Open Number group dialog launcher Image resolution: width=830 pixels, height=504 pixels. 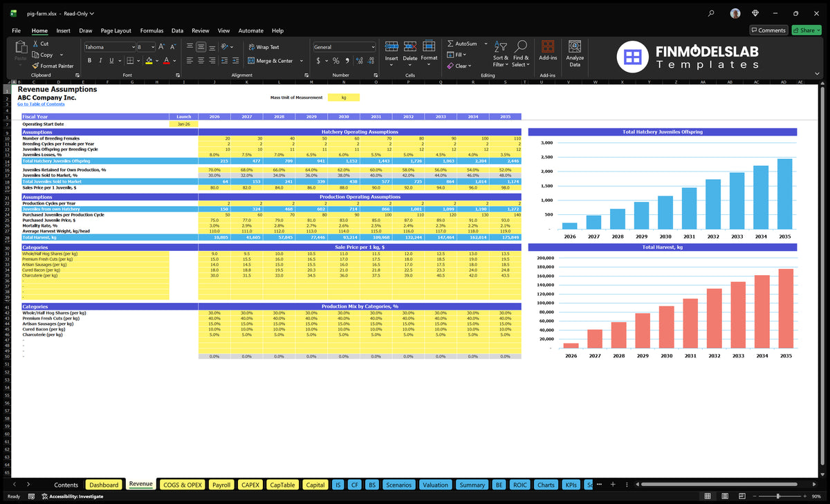coord(374,75)
